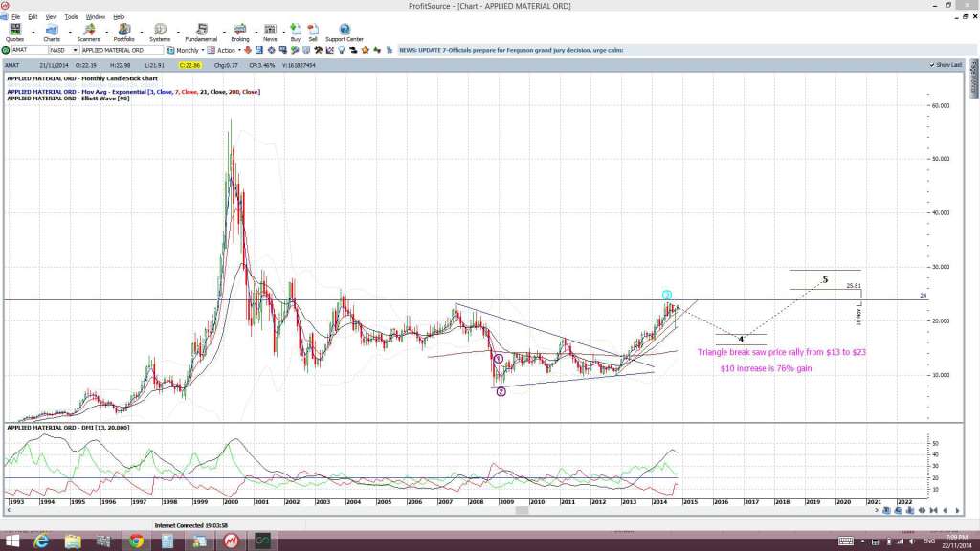Open Google Chrome from the taskbar

136,541
